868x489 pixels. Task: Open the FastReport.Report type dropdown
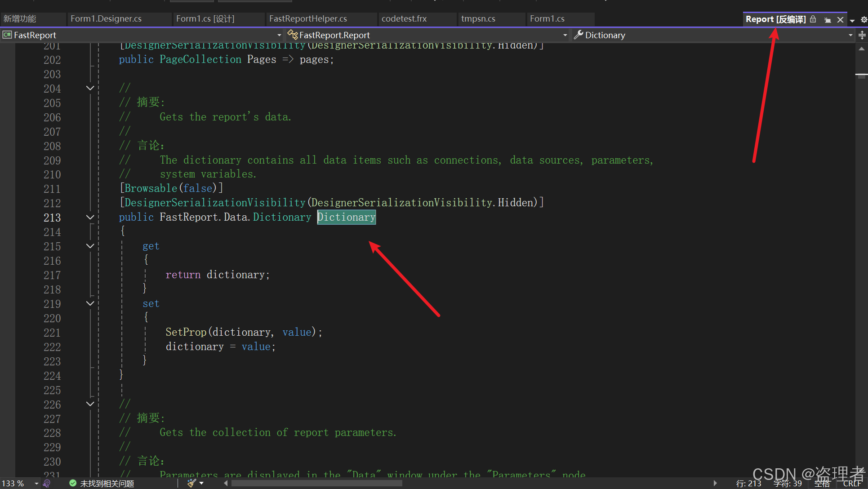click(x=565, y=35)
